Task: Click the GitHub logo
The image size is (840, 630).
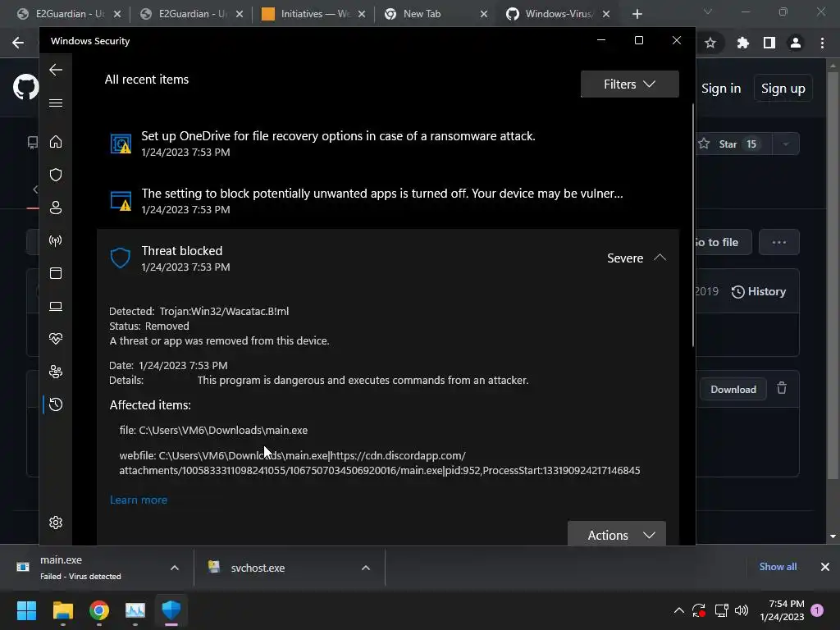Action: pos(25,87)
